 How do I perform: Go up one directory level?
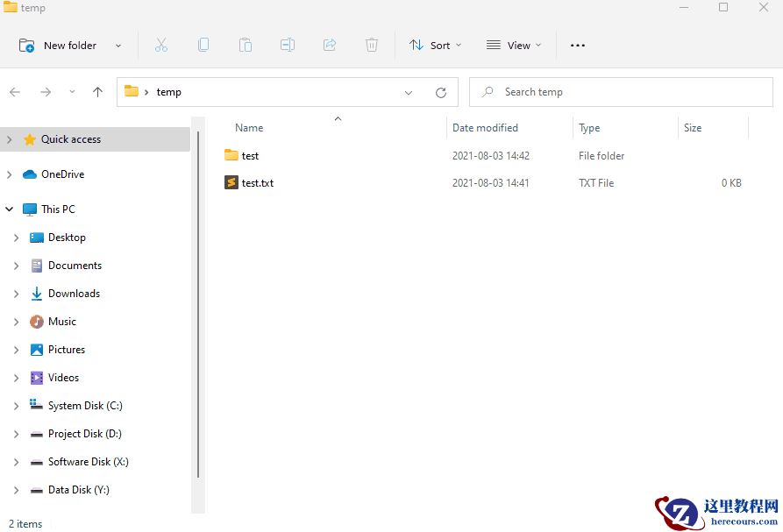click(x=97, y=92)
